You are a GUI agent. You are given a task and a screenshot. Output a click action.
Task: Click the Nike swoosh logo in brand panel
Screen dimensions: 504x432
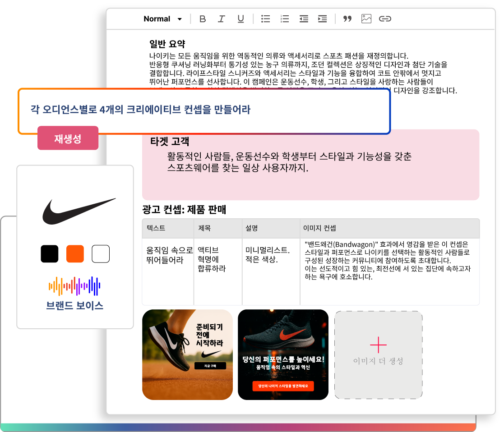[79, 211]
